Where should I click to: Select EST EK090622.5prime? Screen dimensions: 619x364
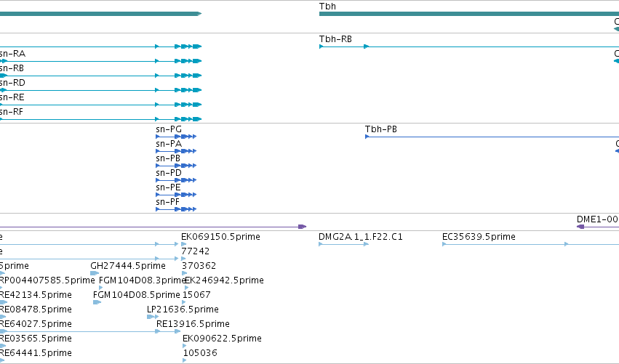click(x=222, y=339)
